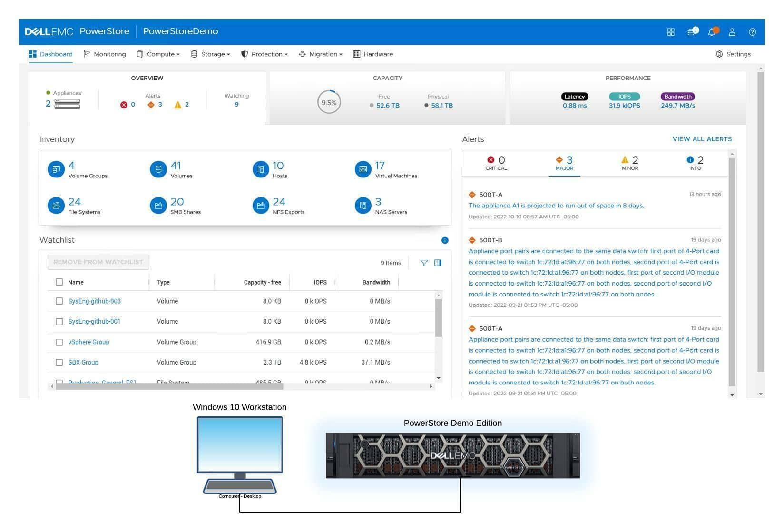Click the NAS Servers inventory icon

[363, 206]
